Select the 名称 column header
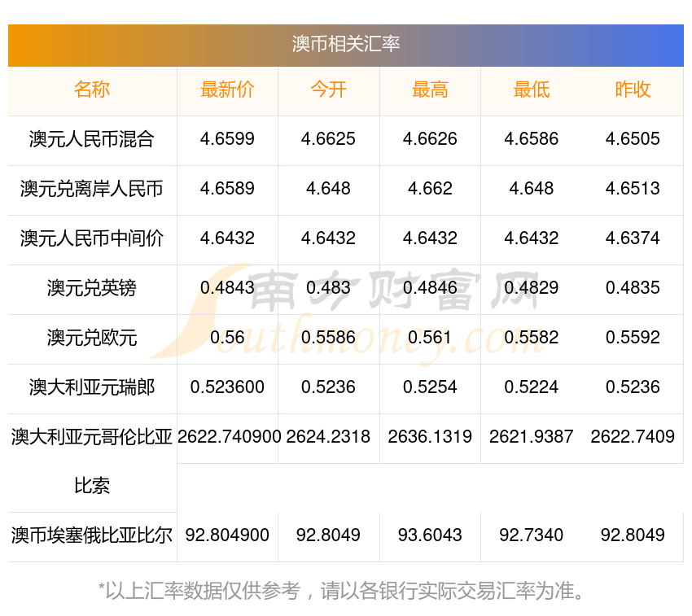The image size is (692, 616). (x=92, y=90)
